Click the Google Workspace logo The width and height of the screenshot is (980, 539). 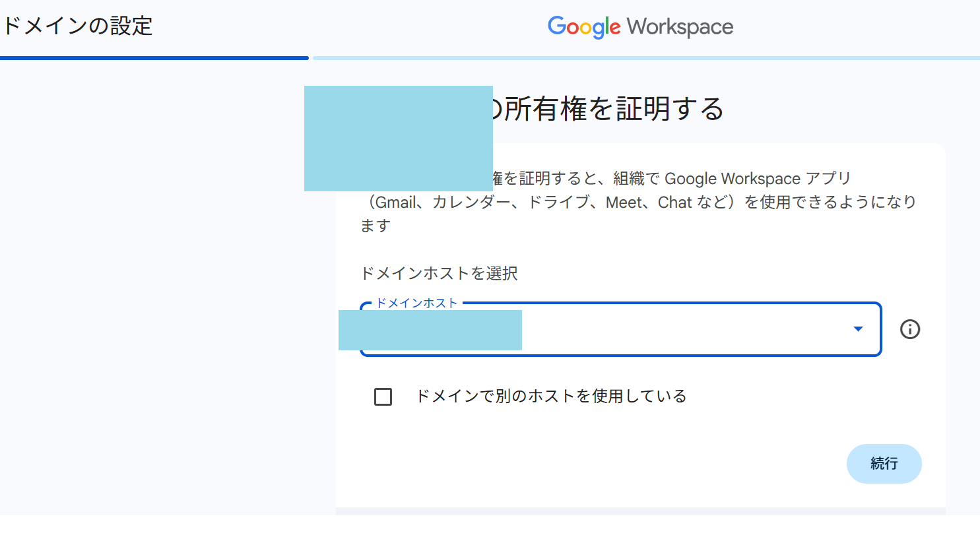tap(640, 27)
